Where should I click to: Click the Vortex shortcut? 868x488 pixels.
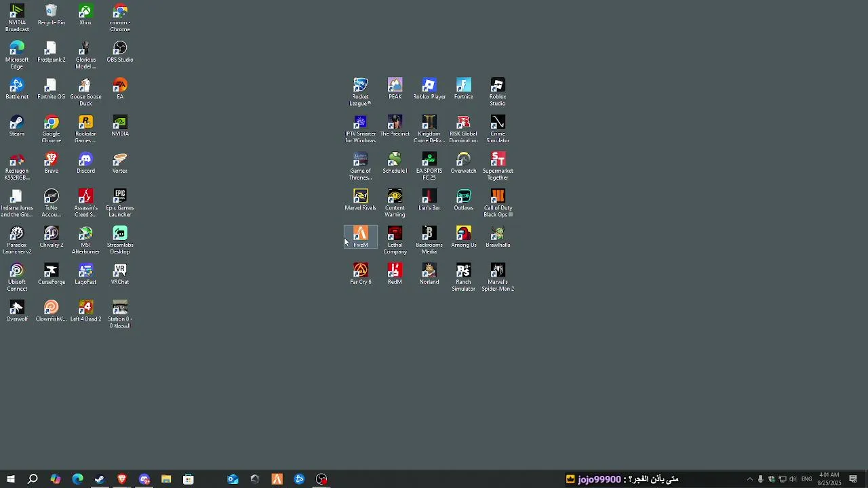[x=120, y=163]
